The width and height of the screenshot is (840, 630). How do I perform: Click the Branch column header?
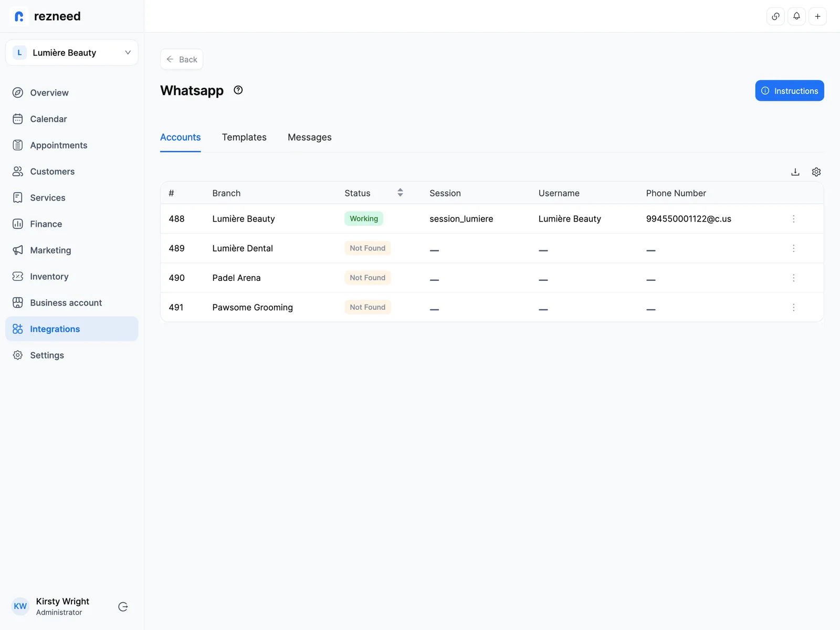(x=226, y=193)
